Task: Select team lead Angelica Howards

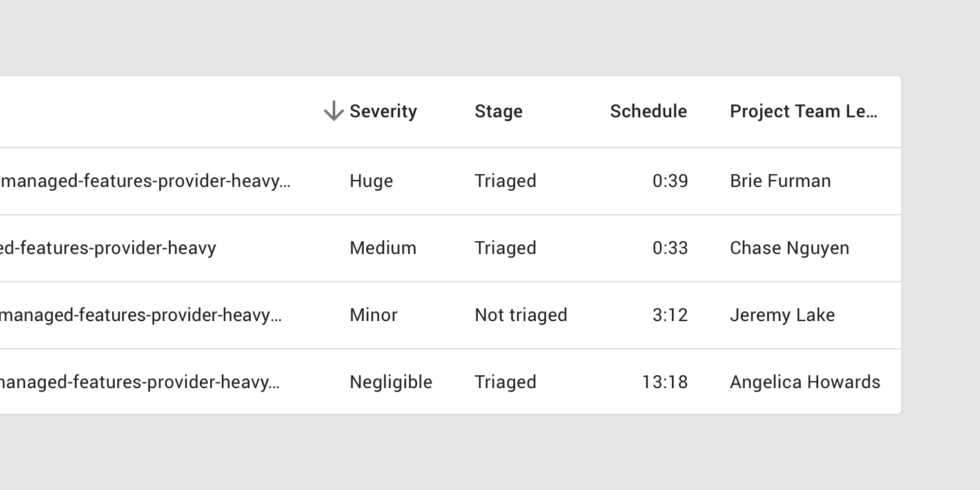Action: 805,382
